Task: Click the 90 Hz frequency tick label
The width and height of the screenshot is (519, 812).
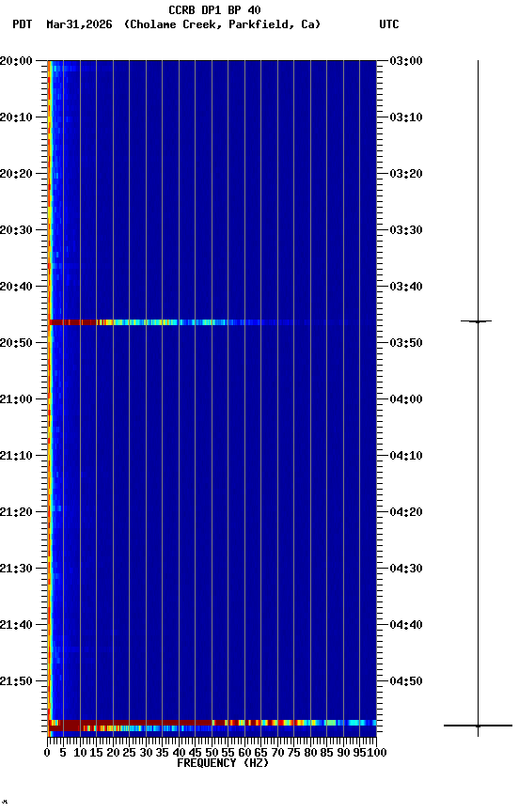Action: tap(343, 753)
